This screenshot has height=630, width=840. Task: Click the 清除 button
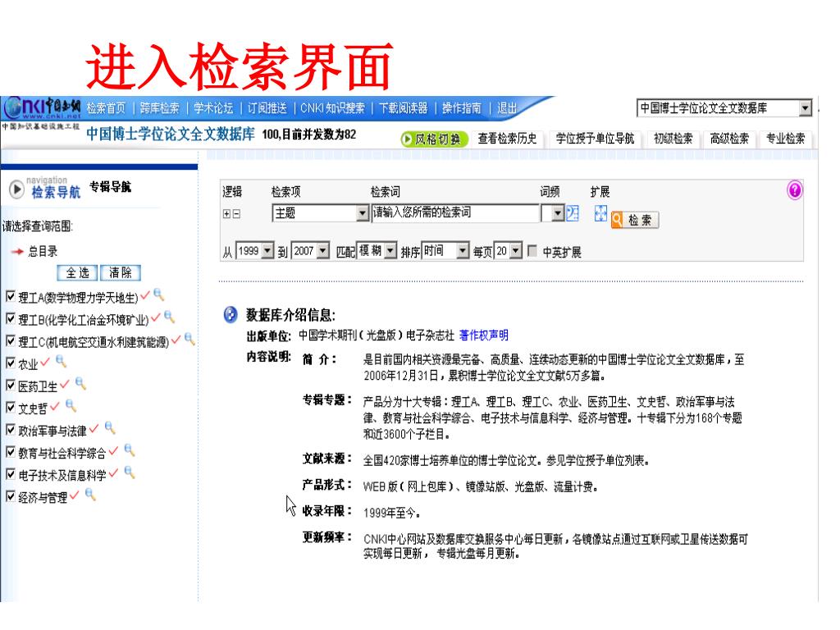pyautogui.click(x=120, y=272)
